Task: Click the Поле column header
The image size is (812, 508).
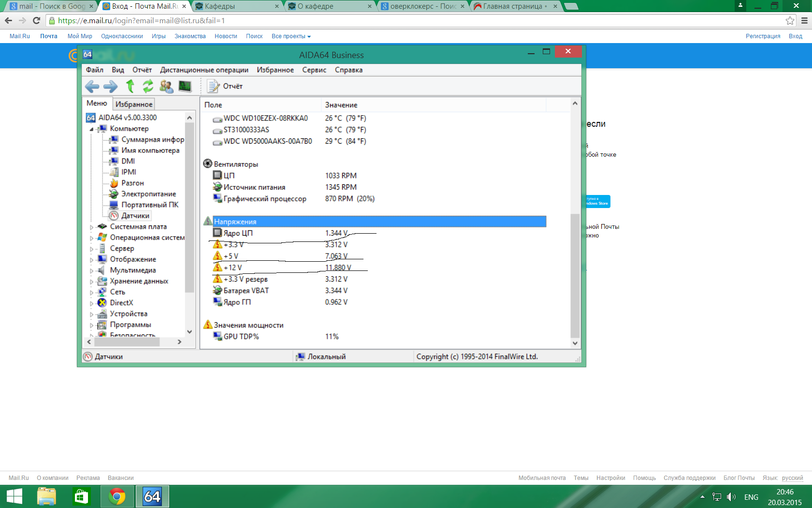Action: 261,105
